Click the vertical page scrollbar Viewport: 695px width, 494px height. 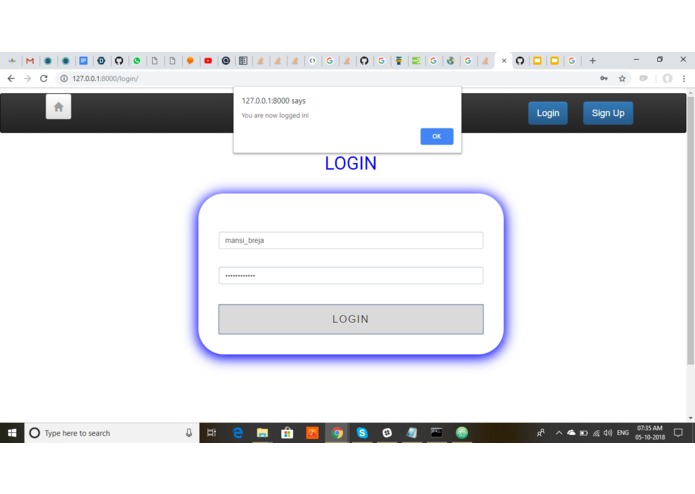(691, 230)
